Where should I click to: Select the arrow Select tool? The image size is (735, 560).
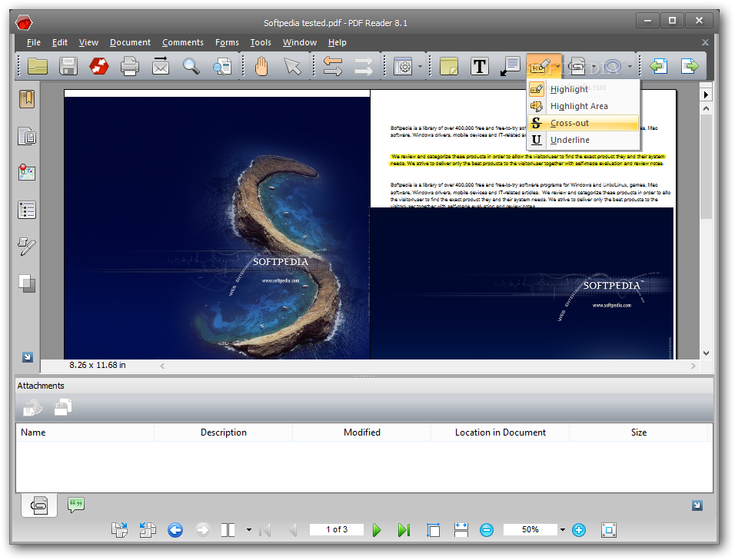pyautogui.click(x=292, y=67)
